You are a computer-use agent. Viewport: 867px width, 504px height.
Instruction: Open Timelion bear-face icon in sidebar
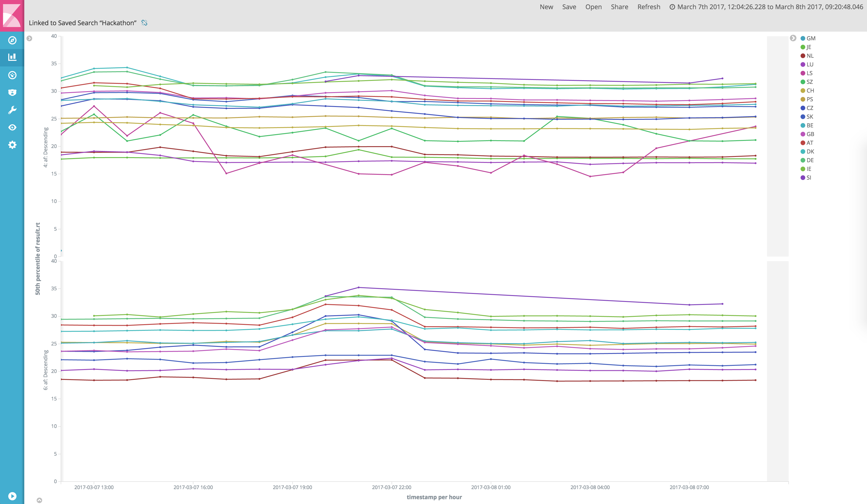(12, 93)
